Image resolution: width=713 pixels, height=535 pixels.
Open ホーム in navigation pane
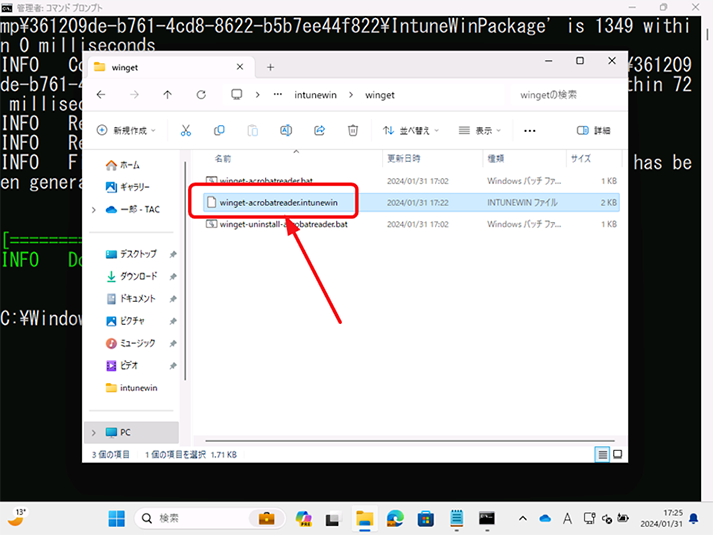click(122, 165)
